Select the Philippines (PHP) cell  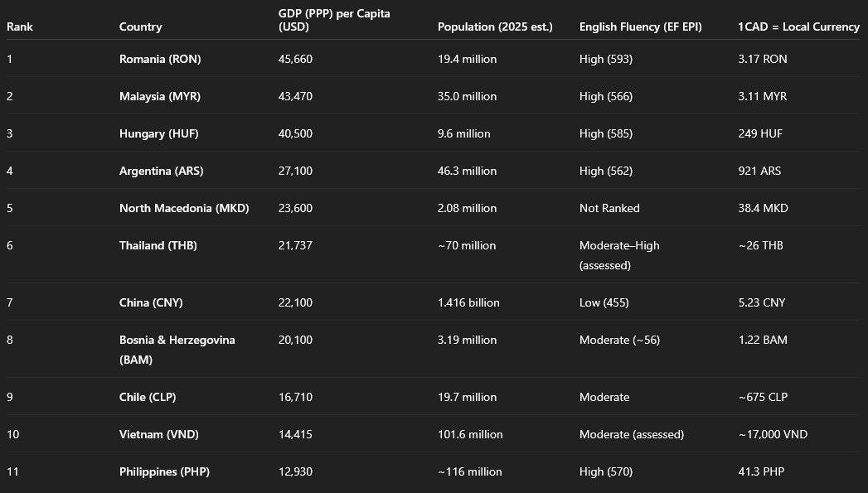[164, 472]
